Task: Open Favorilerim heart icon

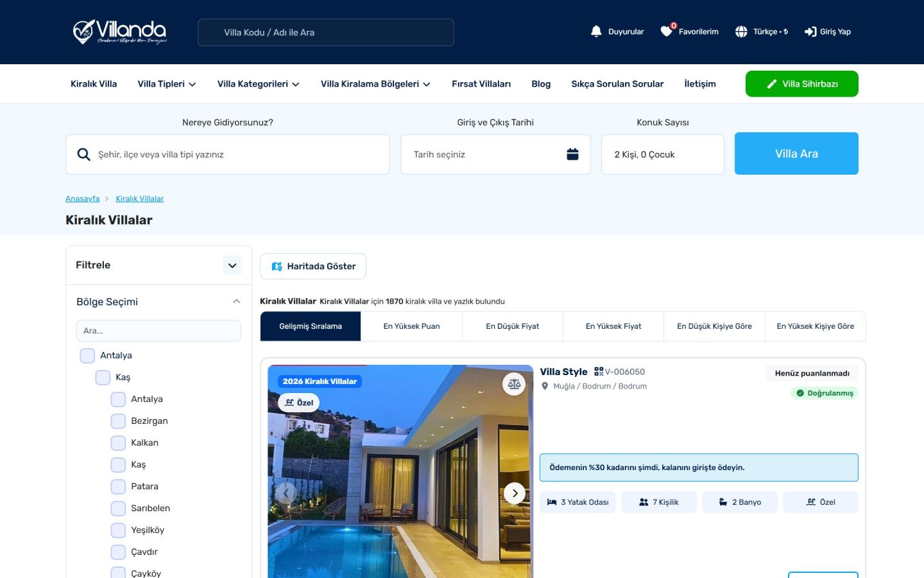Action: 667,31
